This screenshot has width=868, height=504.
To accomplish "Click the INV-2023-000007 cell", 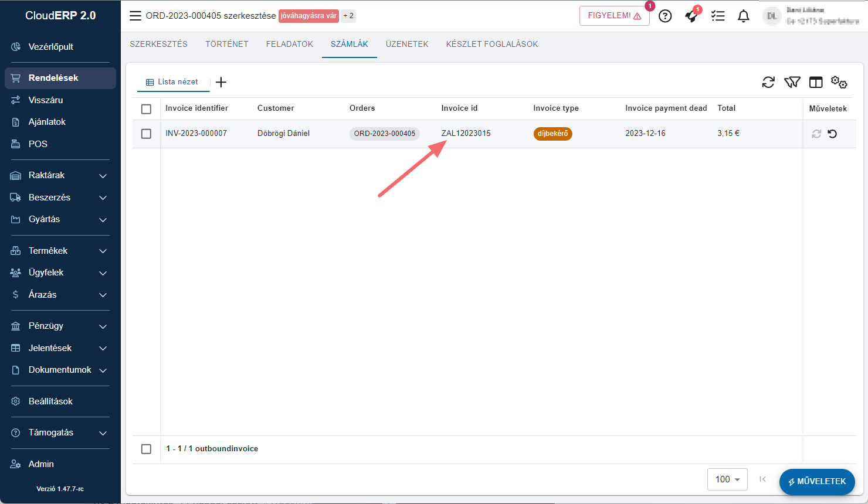I will [x=196, y=134].
